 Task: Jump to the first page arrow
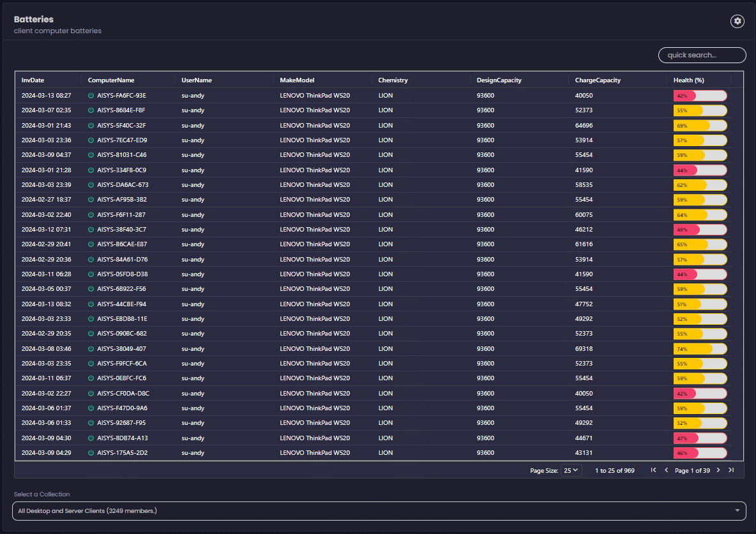[x=653, y=470]
